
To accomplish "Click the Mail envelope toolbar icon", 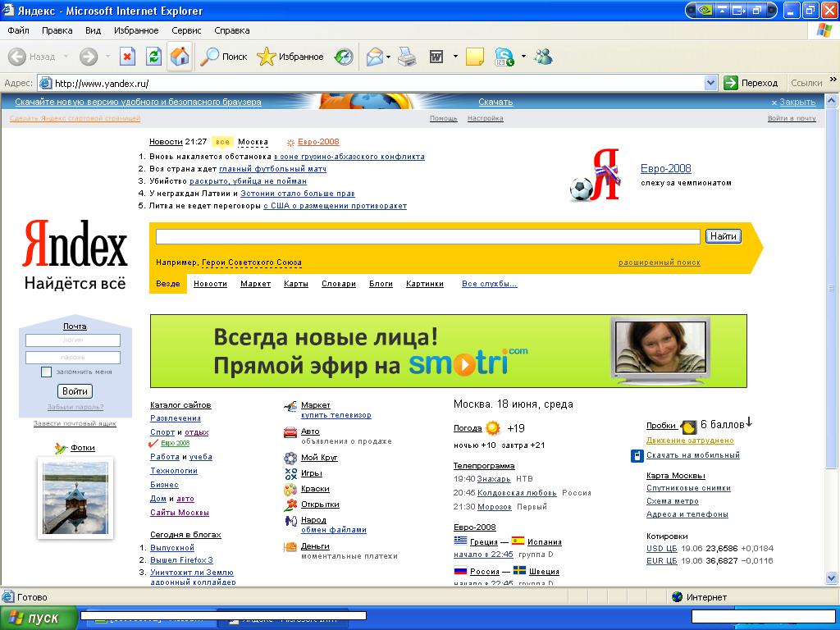I will [x=375, y=57].
